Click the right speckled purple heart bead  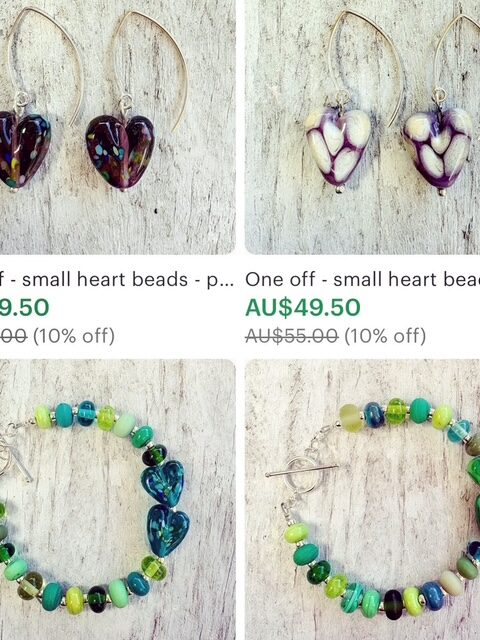pos(120,153)
